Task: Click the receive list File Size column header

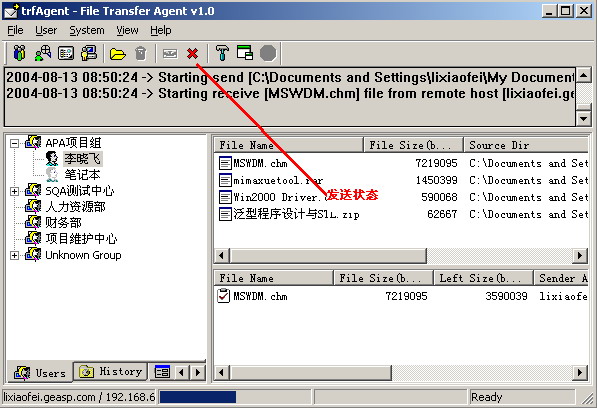Action: point(383,278)
